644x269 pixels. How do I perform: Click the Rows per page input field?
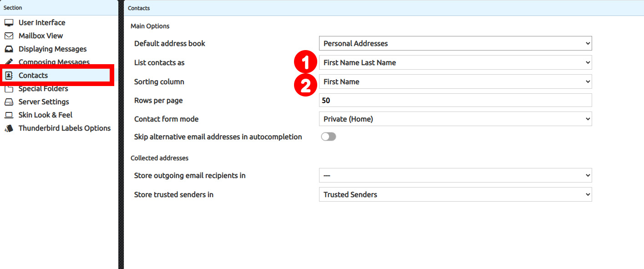tap(455, 100)
